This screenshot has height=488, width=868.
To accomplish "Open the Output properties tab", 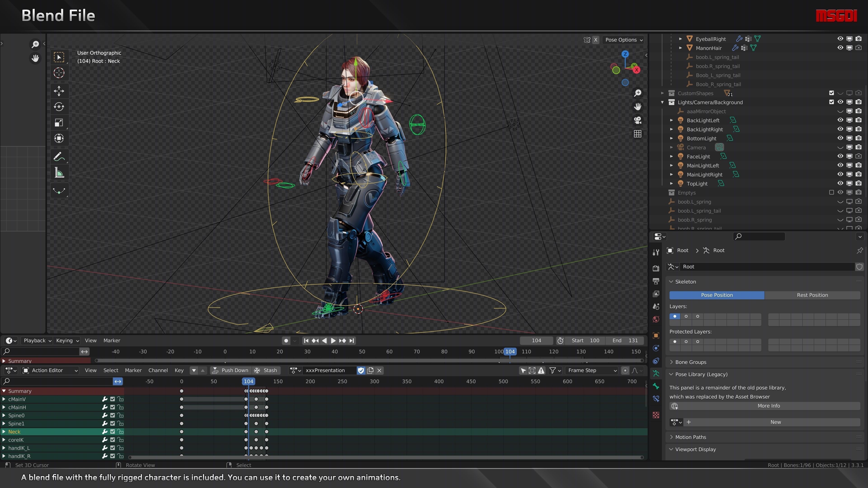I will (x=656, y=281).
